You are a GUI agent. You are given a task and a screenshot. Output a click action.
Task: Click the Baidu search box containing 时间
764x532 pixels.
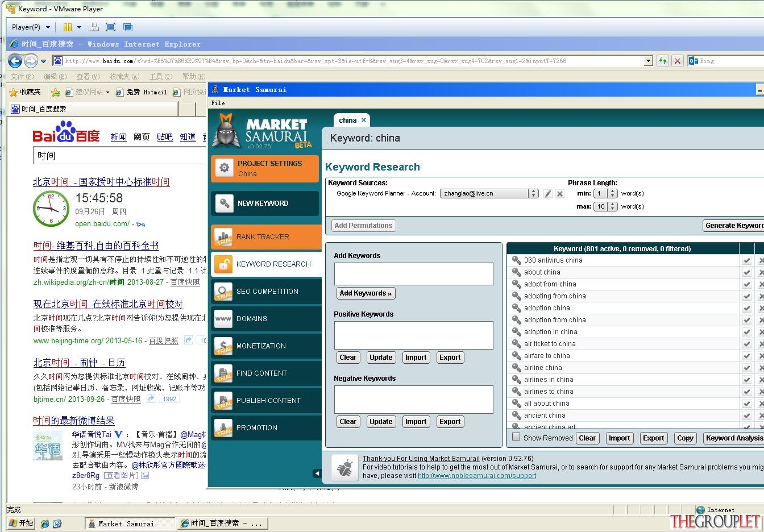pyautogui.click(x=119, y=156)
